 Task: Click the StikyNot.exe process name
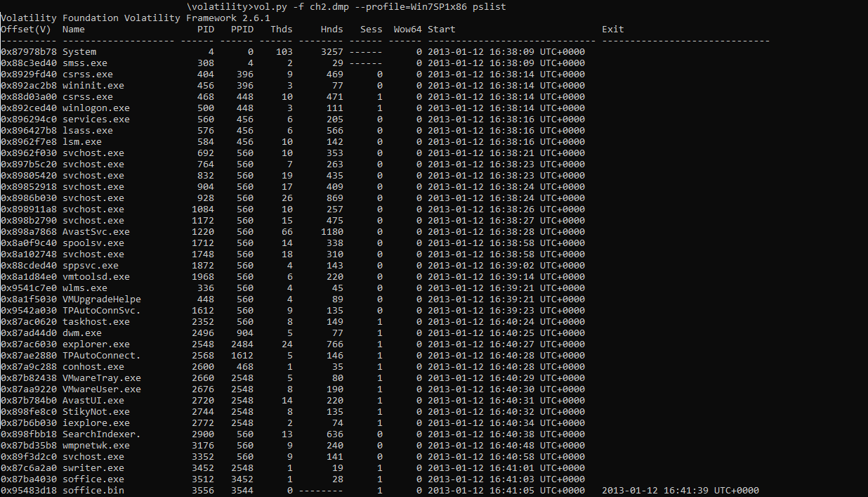pos(96,412)
